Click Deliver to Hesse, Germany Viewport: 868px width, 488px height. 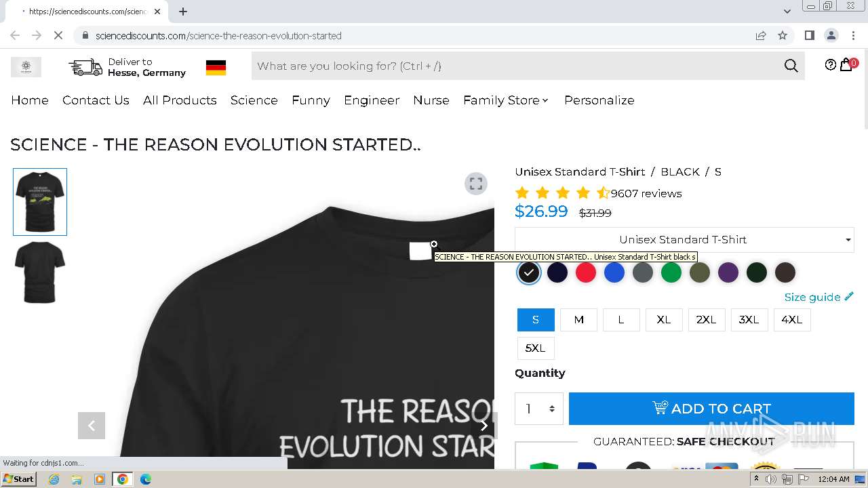146,67
